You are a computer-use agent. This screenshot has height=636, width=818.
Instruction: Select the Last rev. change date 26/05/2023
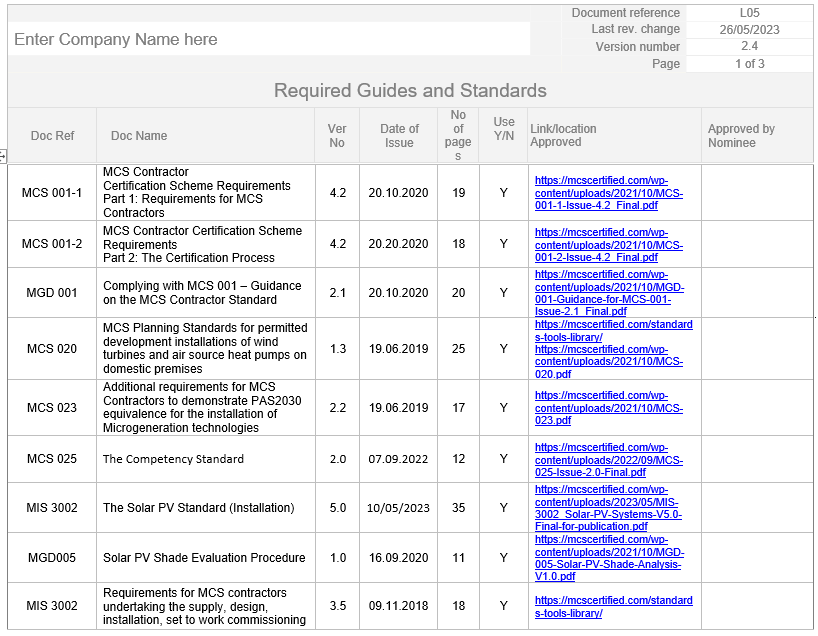(749, 30)
